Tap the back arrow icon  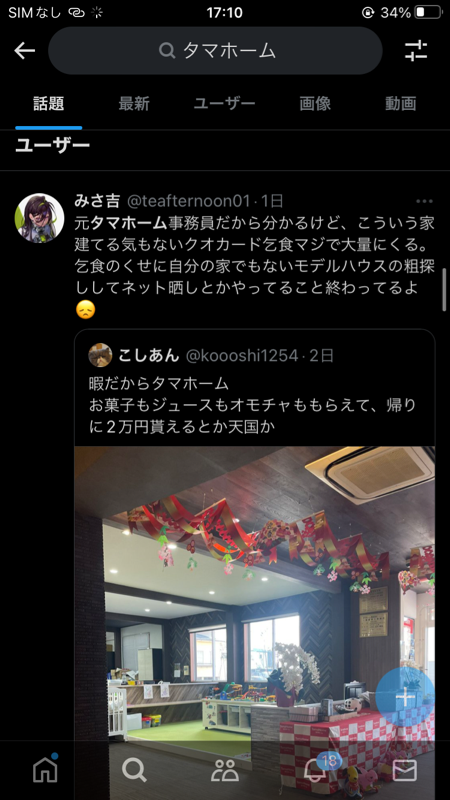[x=24, y=51]
